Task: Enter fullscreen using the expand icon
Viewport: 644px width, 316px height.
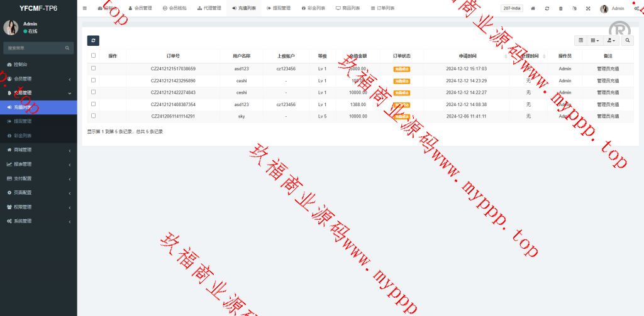Action: [588, 8]
